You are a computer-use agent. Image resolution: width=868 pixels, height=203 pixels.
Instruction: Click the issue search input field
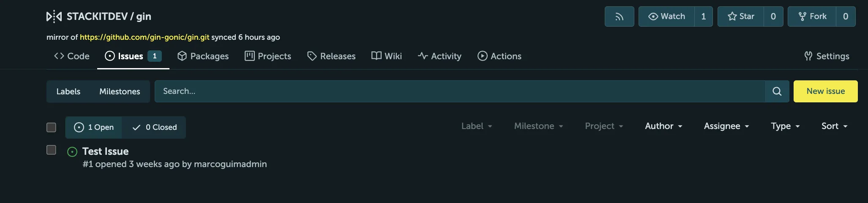(460, 91)
